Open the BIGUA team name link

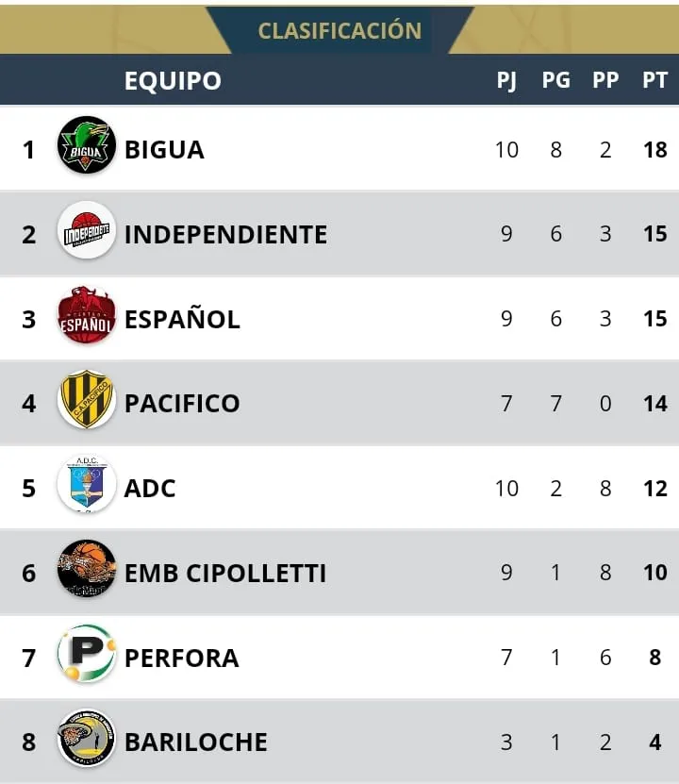coord(164,149)
